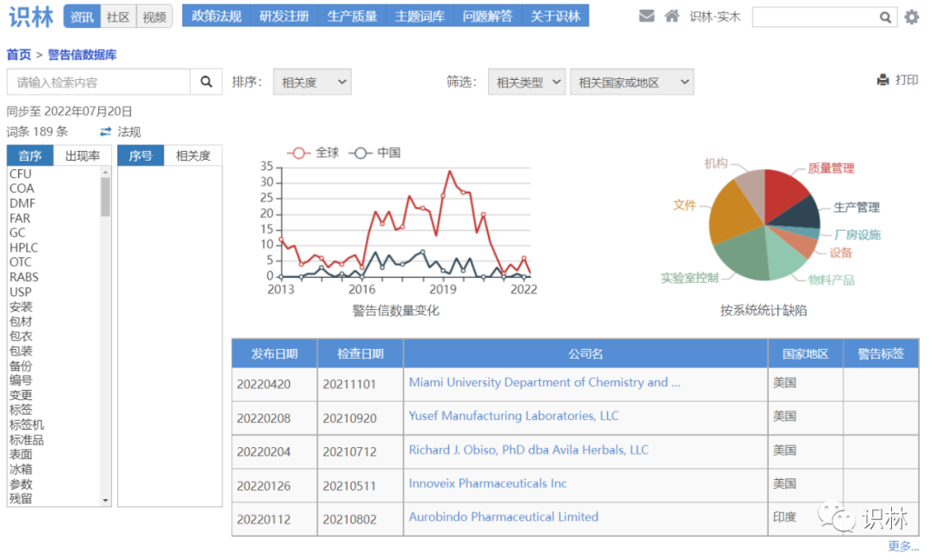The image size is (938, 560).
Task: Click the 识林-实木 user name
Action: pyautogui.click(x=715, y=16)
